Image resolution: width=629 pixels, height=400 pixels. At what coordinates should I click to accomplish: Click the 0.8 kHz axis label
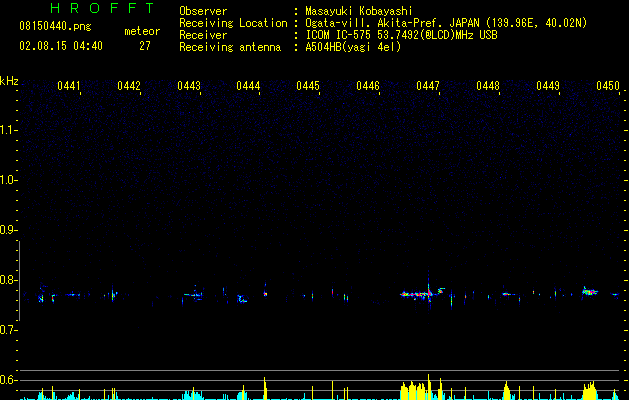(x=9, y=280)
